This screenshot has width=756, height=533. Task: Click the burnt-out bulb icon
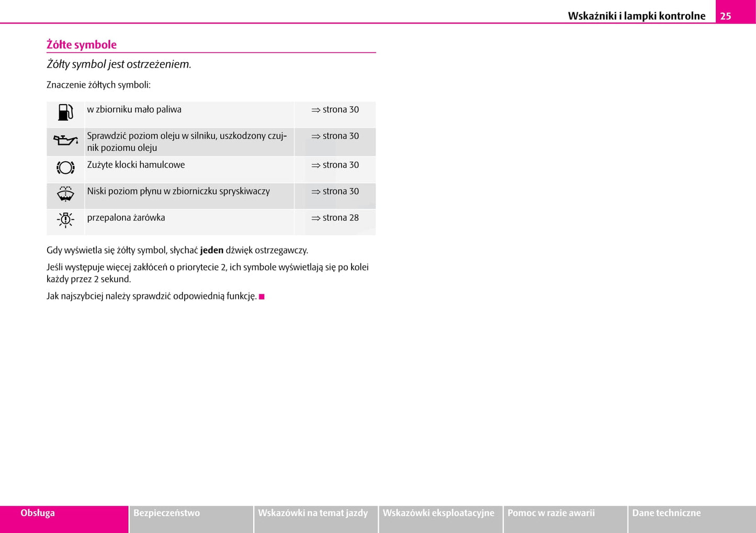tap(65, 220)
